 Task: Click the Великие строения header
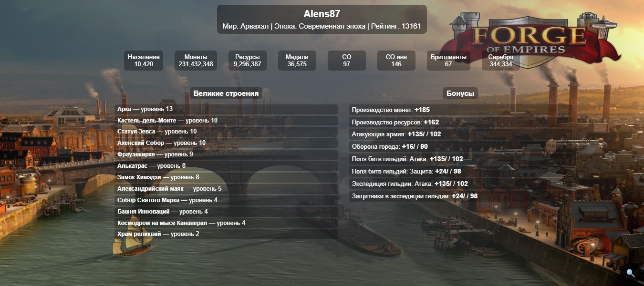[226, 93]
